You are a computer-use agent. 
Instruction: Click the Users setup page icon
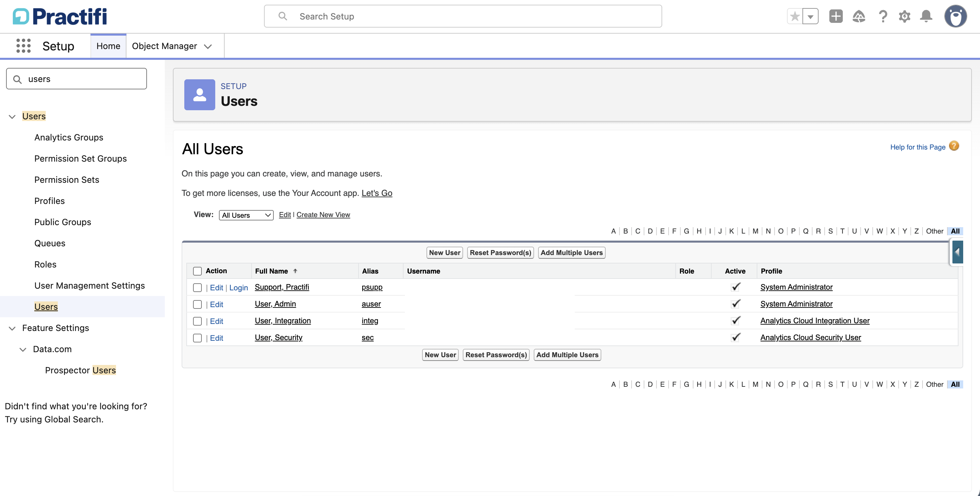[x=199, y=95]
